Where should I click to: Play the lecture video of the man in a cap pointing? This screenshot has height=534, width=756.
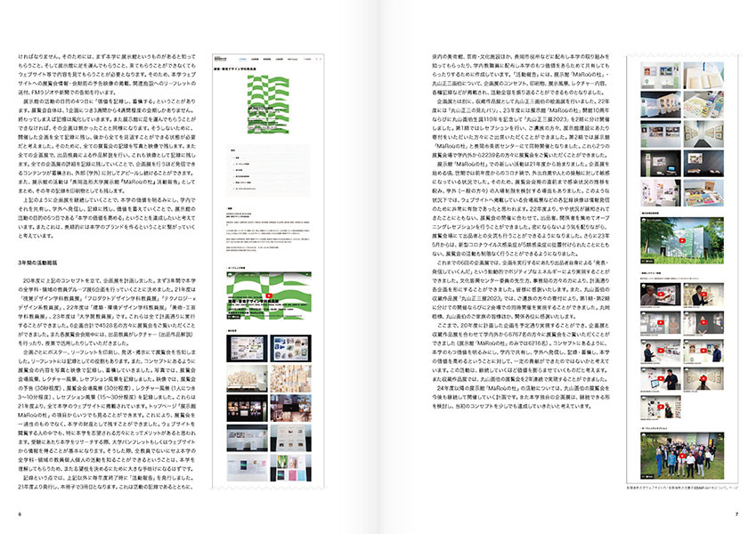coord(661,295)
